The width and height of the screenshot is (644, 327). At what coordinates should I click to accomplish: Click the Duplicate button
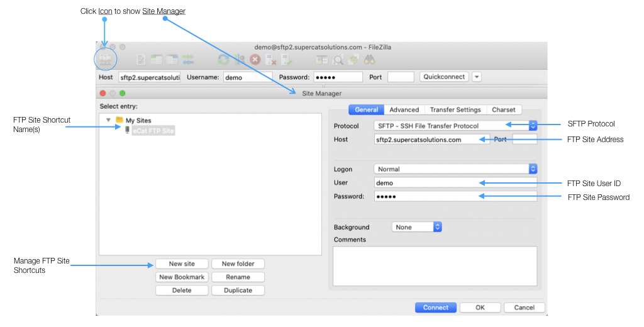(x=238, y=290)
